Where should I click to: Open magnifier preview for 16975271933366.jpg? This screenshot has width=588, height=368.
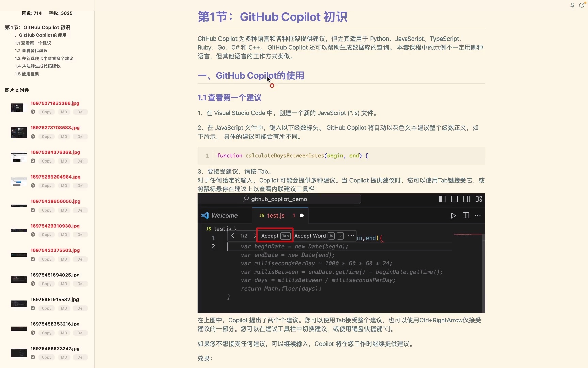click(33, 112)
